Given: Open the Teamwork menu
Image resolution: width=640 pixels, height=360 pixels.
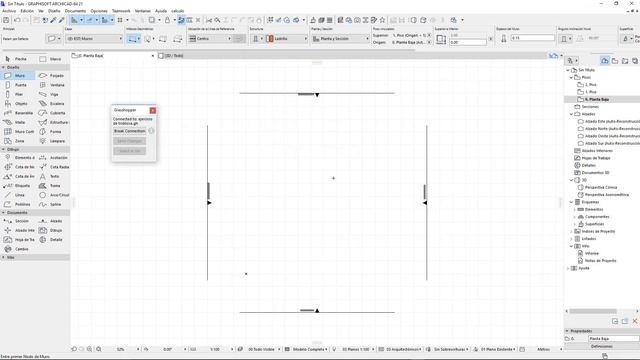Looking at the screenshot, I should 121,11.
